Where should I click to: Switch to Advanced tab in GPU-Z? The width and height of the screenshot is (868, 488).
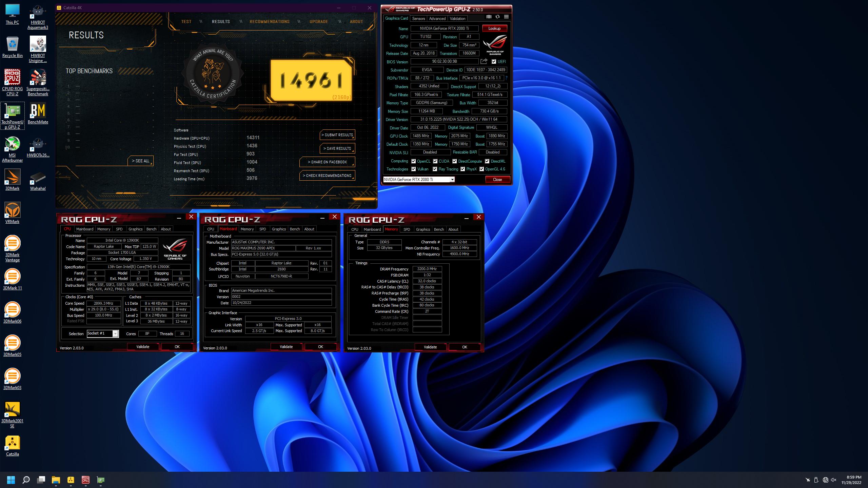pyautogui.click(x=437, y=19)
